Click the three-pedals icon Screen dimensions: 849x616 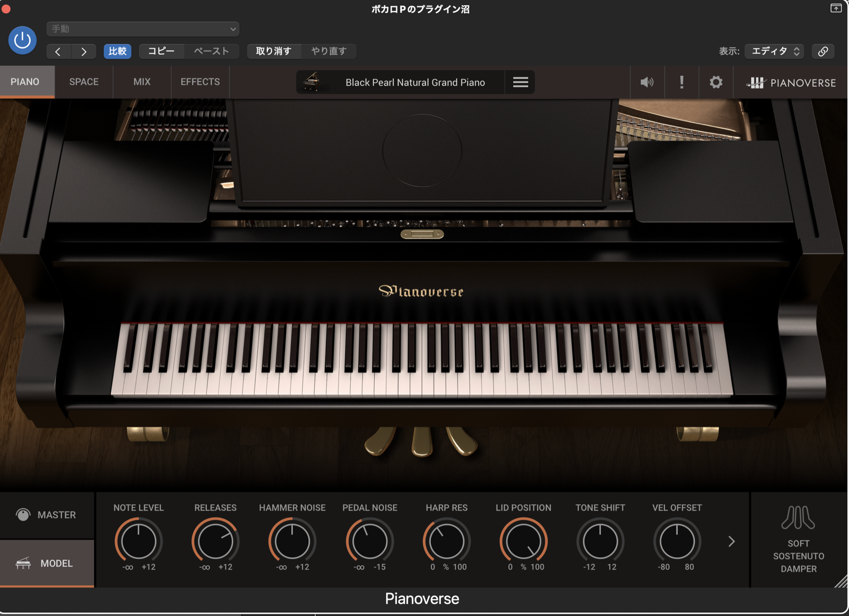point(798,517)
